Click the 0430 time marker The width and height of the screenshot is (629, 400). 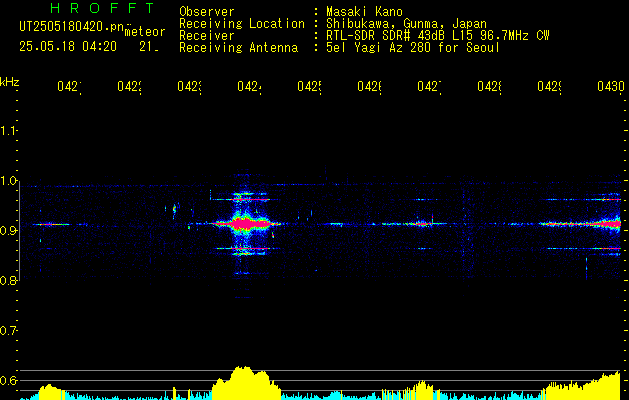[x=611, y=86]
